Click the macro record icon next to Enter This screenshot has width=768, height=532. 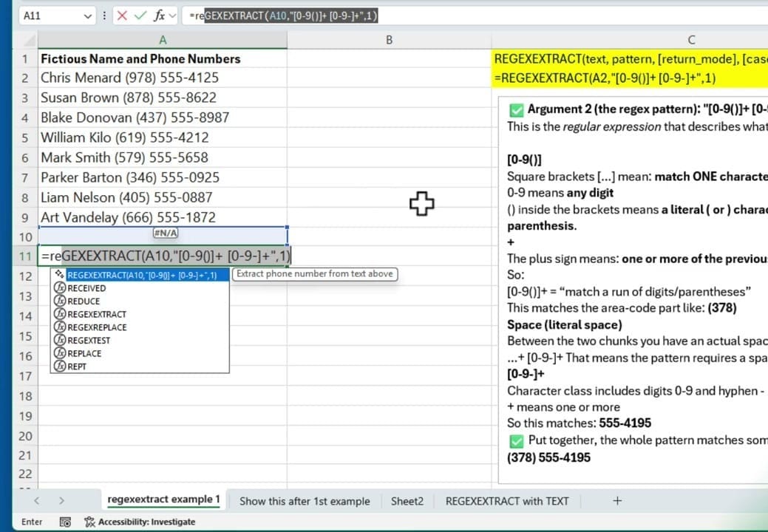point(65,521)
